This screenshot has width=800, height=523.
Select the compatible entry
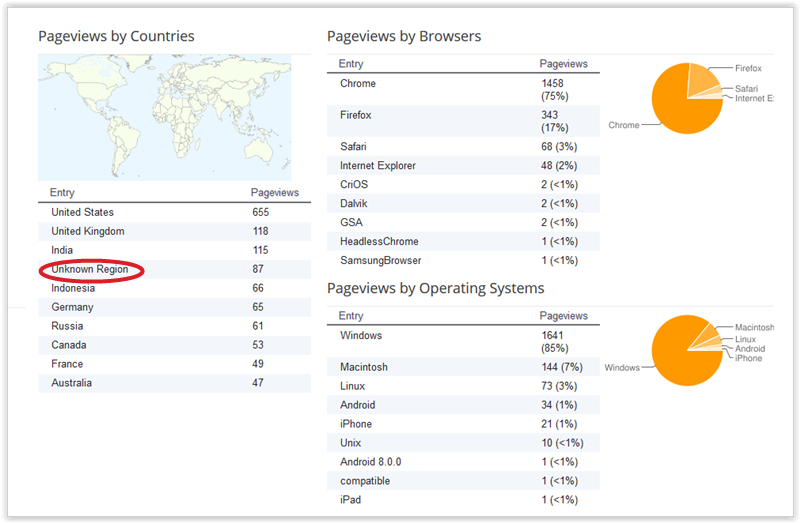point(365,481)
